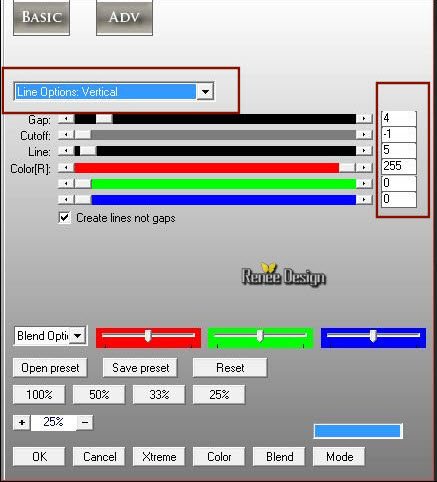Set preview zoom to 50%
The image size is (437, 482).
[x=99, y=395]
